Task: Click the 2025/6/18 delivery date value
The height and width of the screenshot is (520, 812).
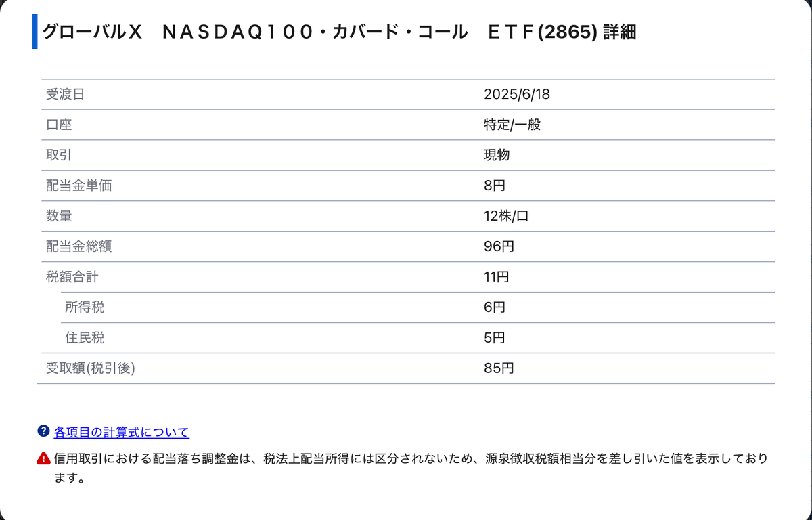Action: (517, 94)
